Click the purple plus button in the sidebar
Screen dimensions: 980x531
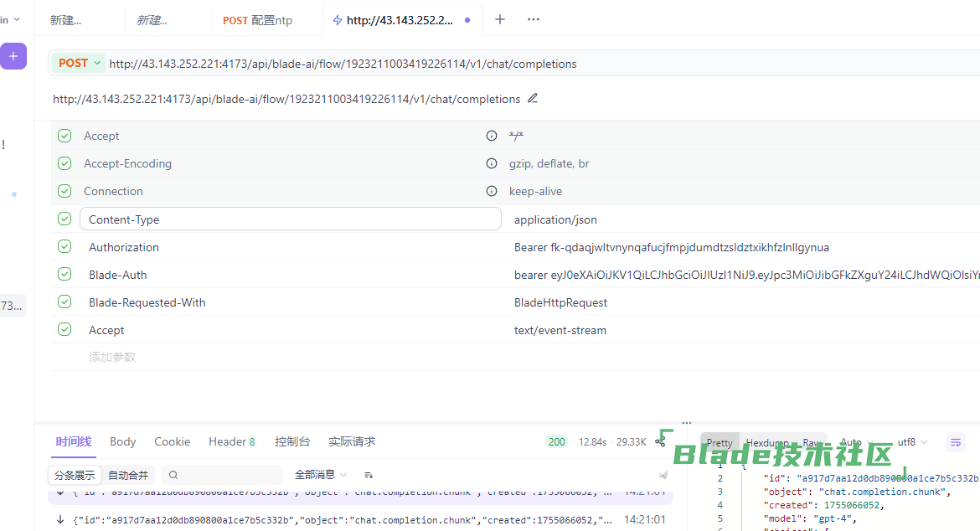pyautogui.click(x=13, y=56)
